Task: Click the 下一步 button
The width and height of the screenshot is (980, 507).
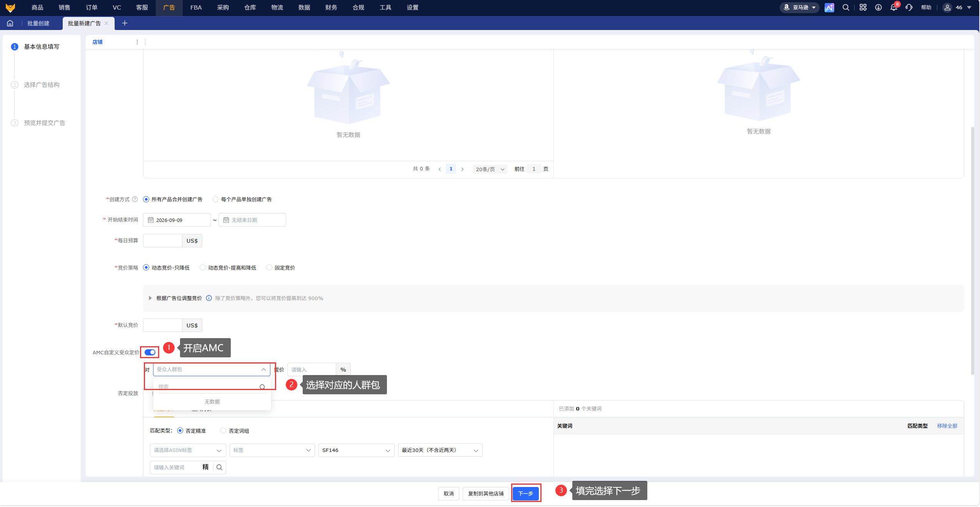Action: (x=526, y=494)
